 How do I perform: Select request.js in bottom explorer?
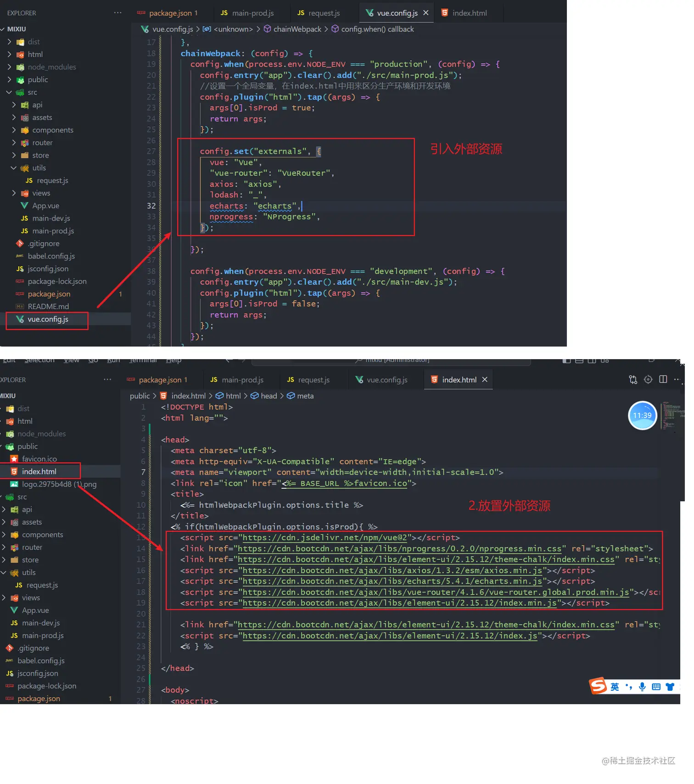tap(42, 585)
